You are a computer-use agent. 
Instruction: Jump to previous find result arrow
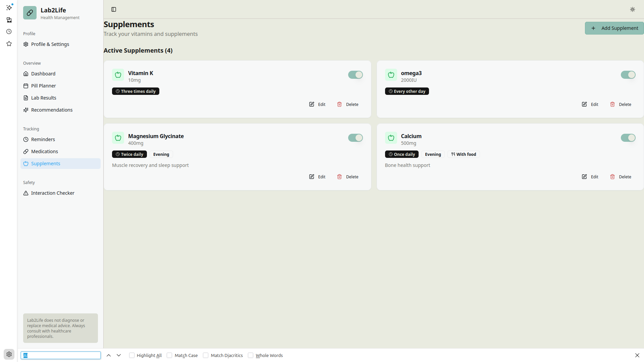click(109, 355)
